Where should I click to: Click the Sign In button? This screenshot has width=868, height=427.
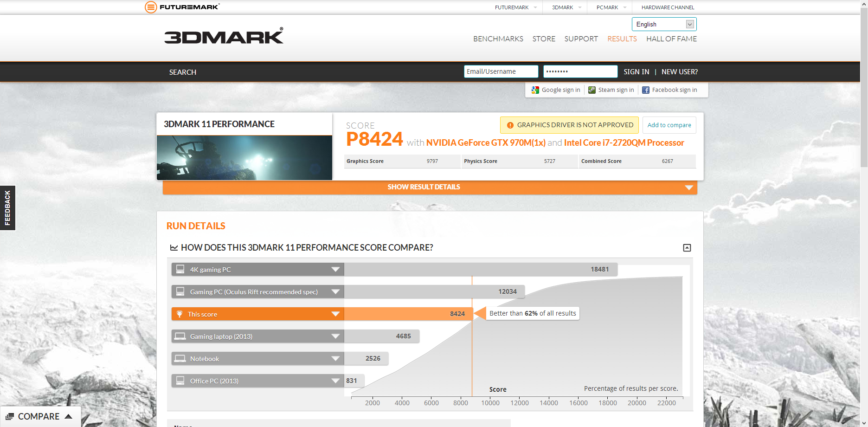(x=636, y=71)
